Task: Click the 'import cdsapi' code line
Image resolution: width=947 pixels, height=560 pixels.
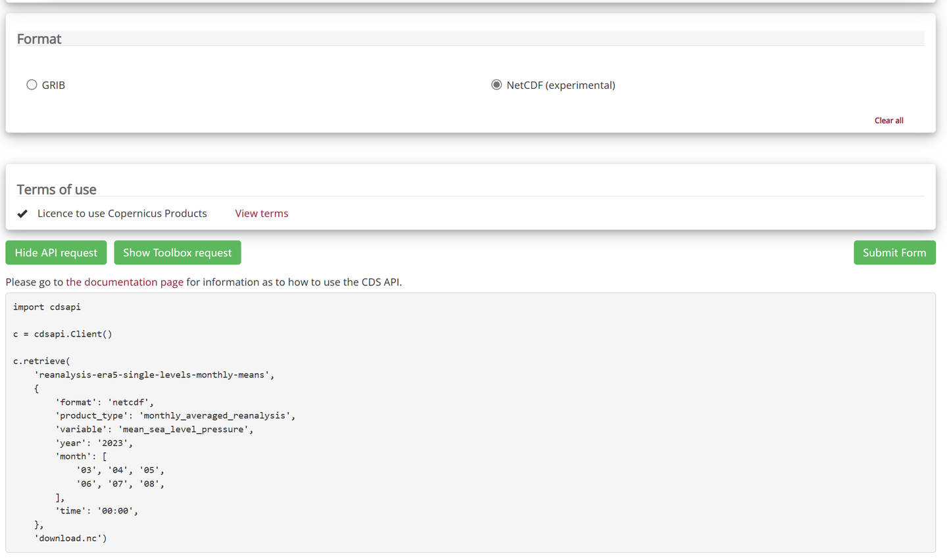Action: (x=47, y=307)
